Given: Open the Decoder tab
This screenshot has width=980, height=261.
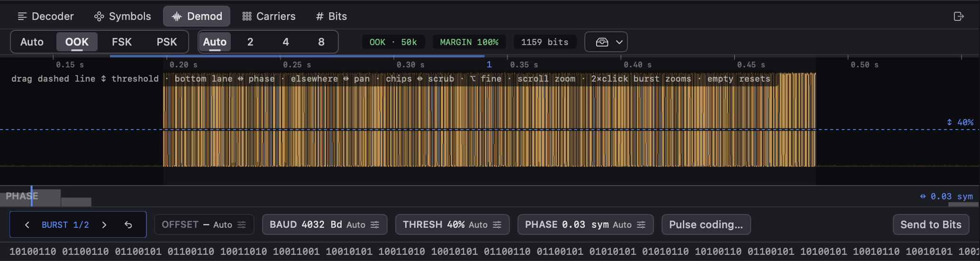Looking at the screenshot, I should pyautogui.click(x=45, y=16).
